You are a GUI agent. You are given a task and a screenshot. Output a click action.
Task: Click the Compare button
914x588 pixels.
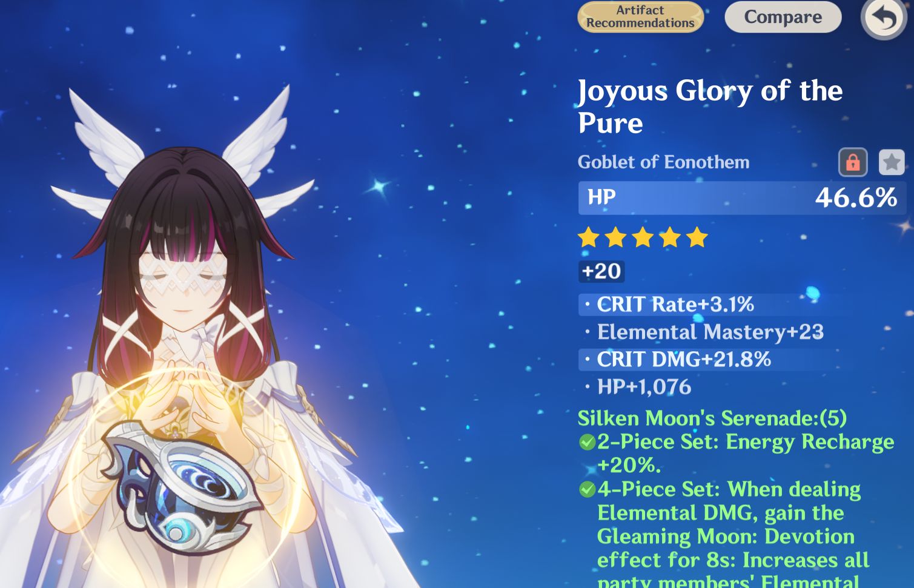[x=783, y=17]
